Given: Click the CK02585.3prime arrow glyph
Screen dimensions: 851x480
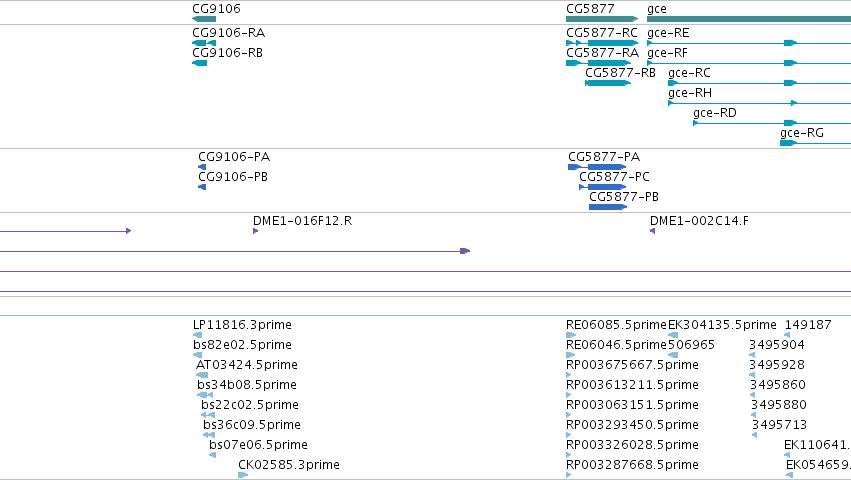Looking at the screenshot, I should pos(243,475).
